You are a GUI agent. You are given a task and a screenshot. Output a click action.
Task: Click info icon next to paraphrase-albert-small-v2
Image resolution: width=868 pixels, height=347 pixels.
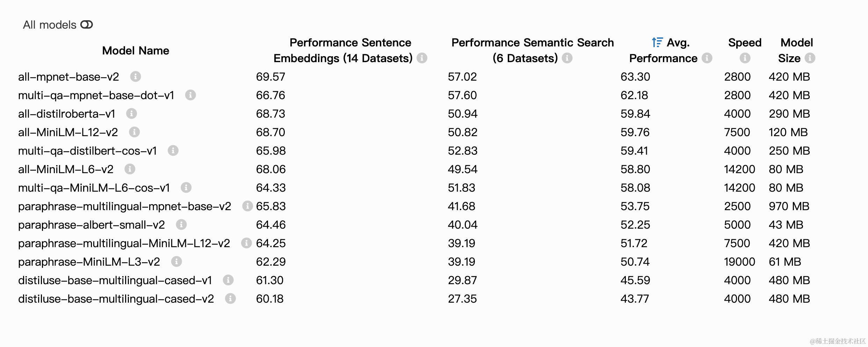tap(181, 224)
